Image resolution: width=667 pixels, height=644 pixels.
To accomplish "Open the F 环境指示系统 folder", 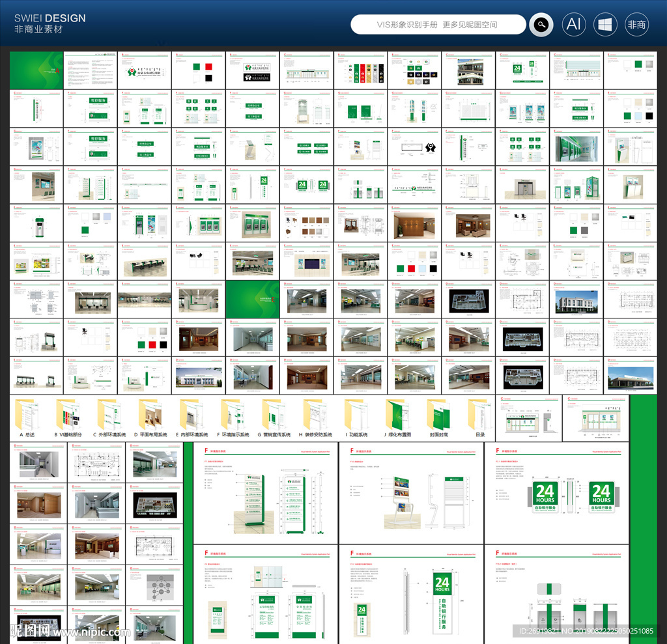I will click(x=233, y=417).
